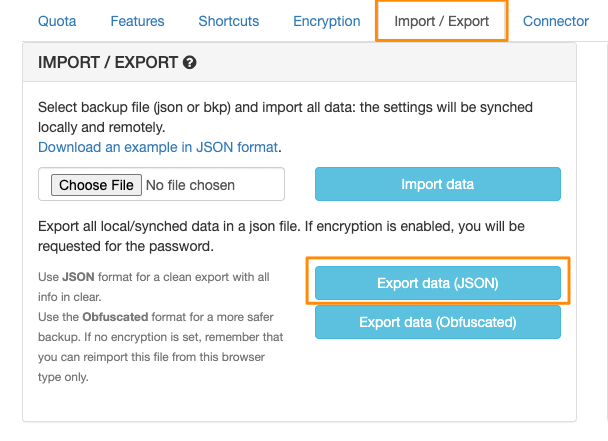Viewport: 608px width, 441px height.
Task: Click the 'reimport this file' hint text
Action: (151, 357)
